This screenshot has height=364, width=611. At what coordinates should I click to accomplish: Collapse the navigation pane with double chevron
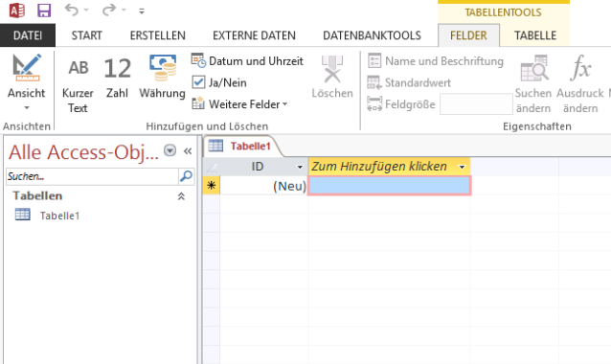coord(188,151)
